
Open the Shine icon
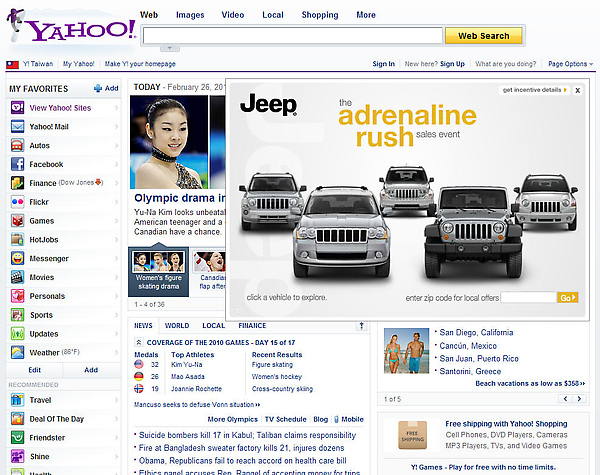(x=18, y=456)
